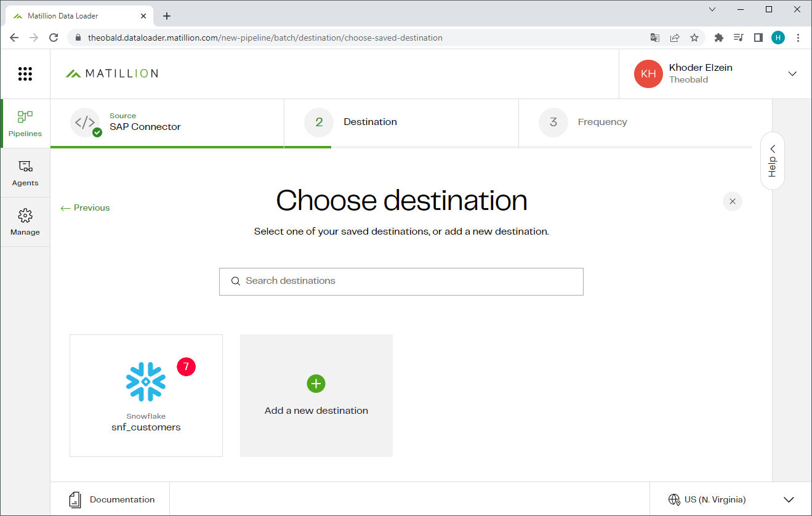Click the green plus icon

pyautogui.click(x=316, y=384)
